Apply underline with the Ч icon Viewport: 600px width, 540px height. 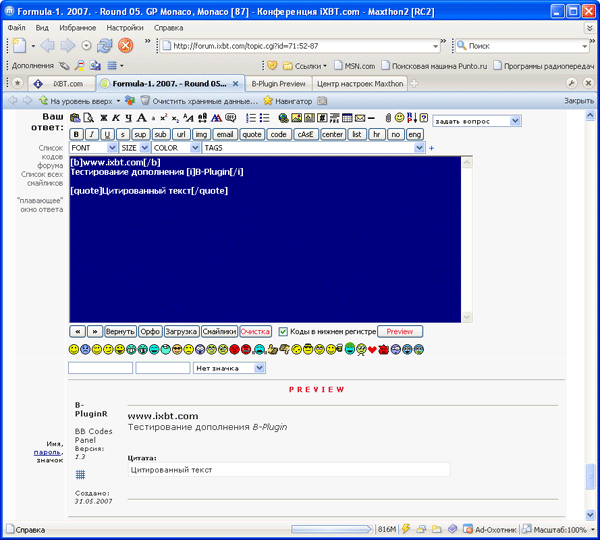[129, 118]
